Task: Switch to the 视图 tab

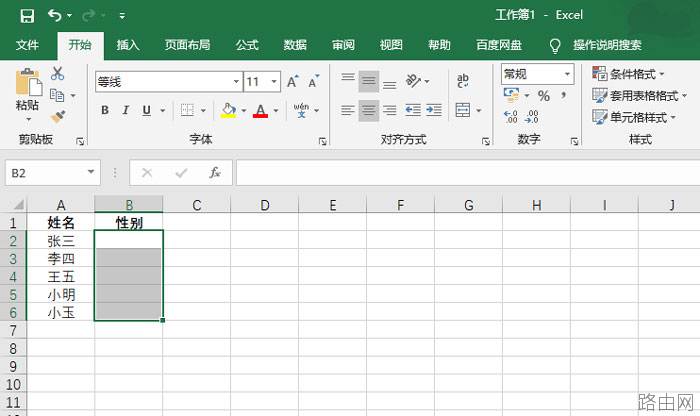Action: (391, 45)
